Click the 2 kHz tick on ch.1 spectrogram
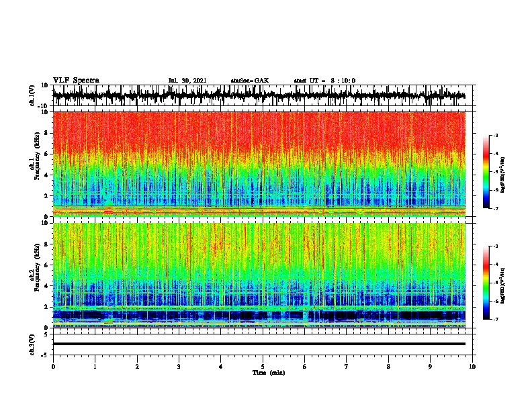Image resolution: width=532 pixels, height=411 pixels. click(46, 196)
